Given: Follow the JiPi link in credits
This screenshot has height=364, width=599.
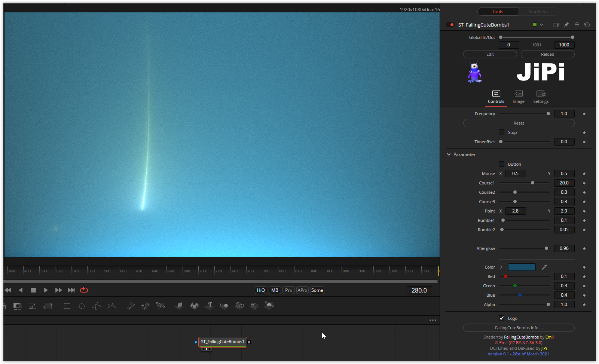Looking at the screenshot, I should coord(544,348).
